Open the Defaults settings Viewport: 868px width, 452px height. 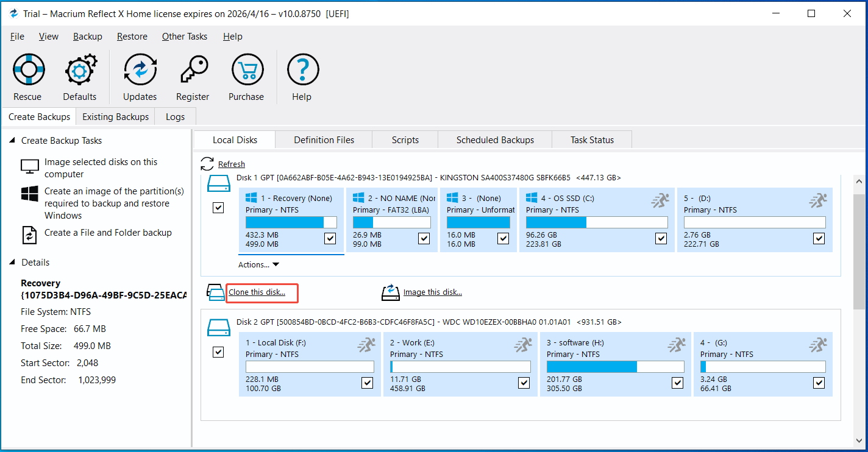(x=80, y=76)
